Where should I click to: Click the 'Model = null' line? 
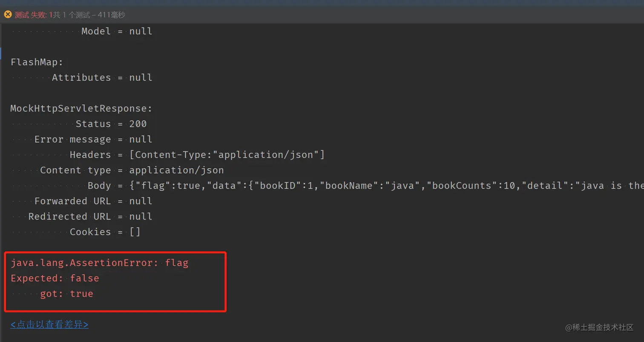coord(117,31)
